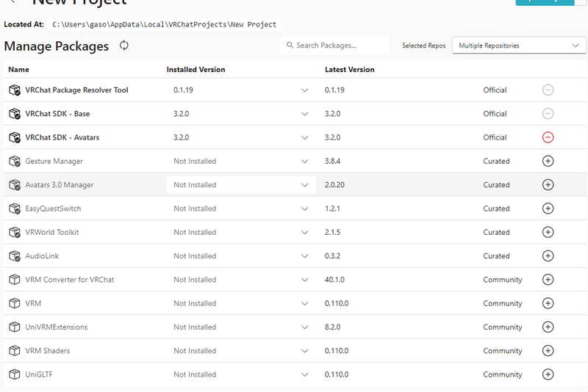
Task: Add UniGLTF package with the plus icon
Action: (x=548, y=374)
